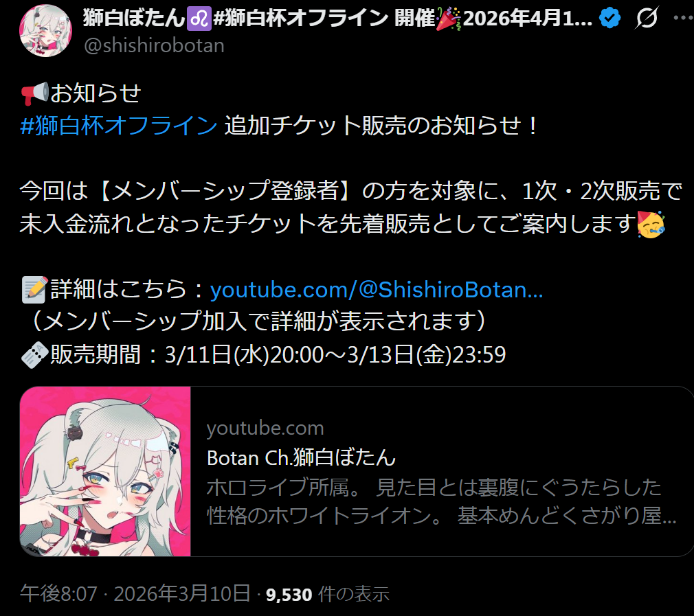Click the Leo zodiac emoji in name
Screen dimensions: 694x616
pos(199,19)
